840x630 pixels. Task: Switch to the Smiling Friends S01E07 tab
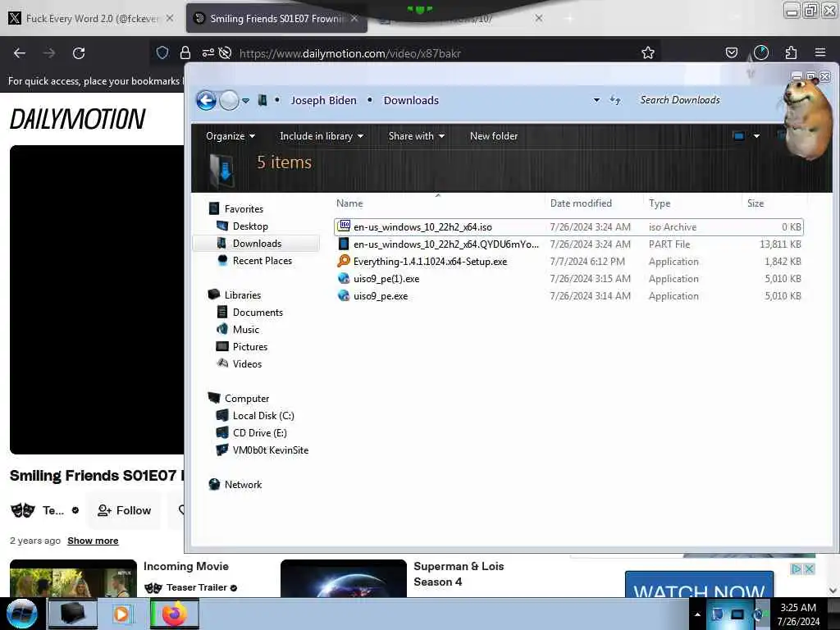click(276, 19)
